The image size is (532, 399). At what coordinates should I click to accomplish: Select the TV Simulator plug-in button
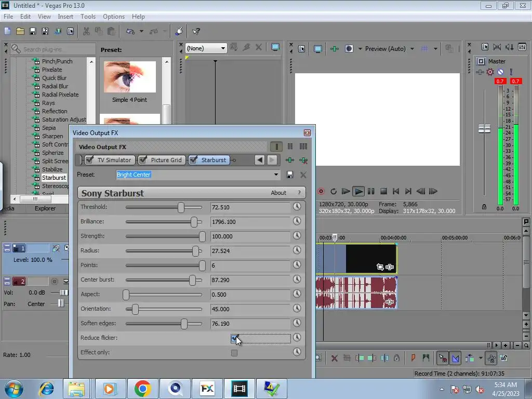pos(110,160)
